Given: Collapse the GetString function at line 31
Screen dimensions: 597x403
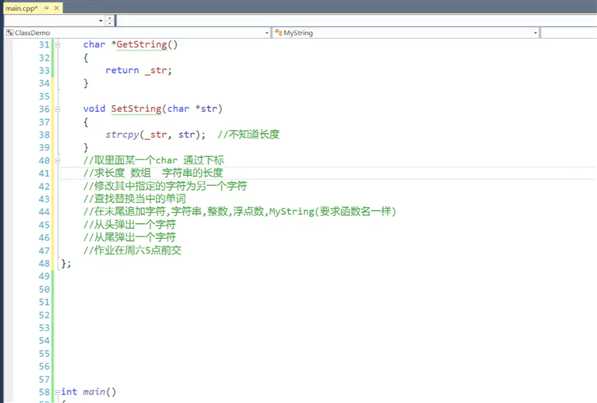Looking at the screenshot, I should point(57,45).
